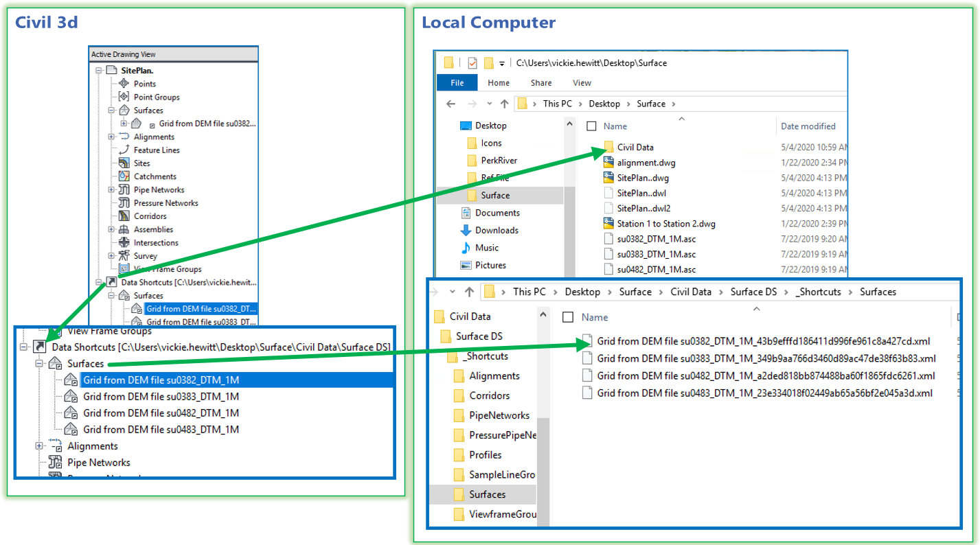This screenshot has height=545, width=980.
Task: Click the Pipe Networks icon in upper tree
Action: tap(124, 189)
